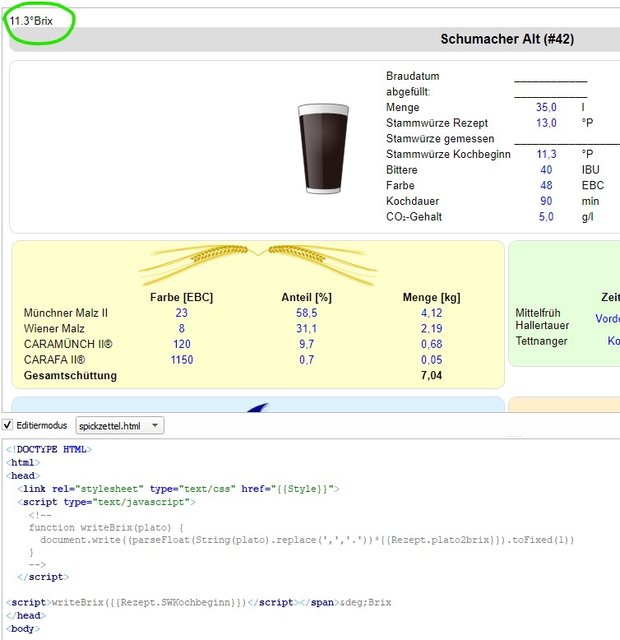Click the Gesamtschüttung total 7,04

(431, 376)
